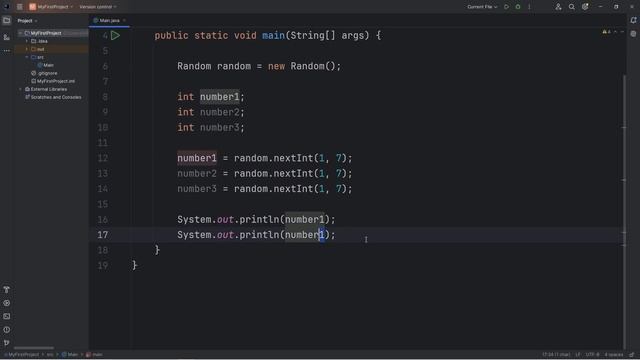The height and width of the screenshot is (360, 640).
Task: Open the main hamburger menu
Action: click(x=19, y=7)
